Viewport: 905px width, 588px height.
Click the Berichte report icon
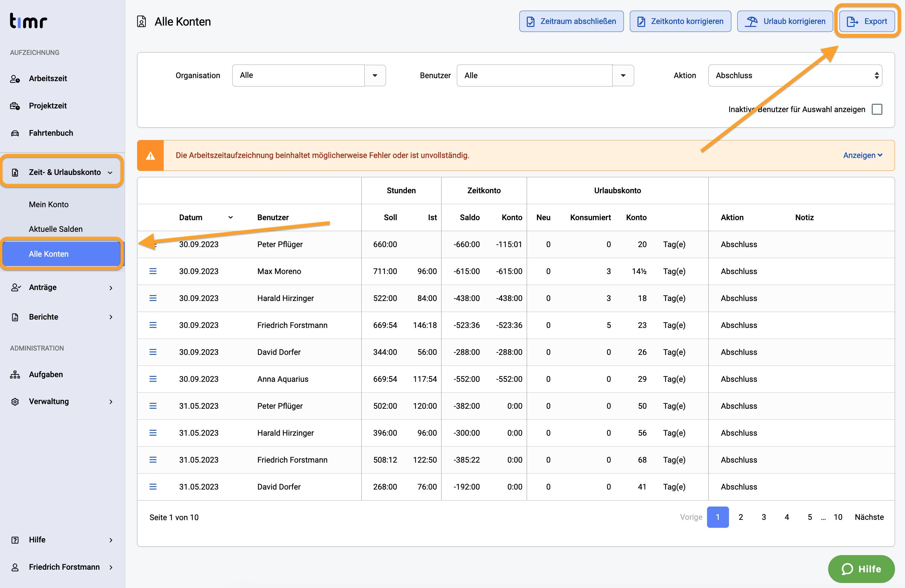click(x=15, y=317)
